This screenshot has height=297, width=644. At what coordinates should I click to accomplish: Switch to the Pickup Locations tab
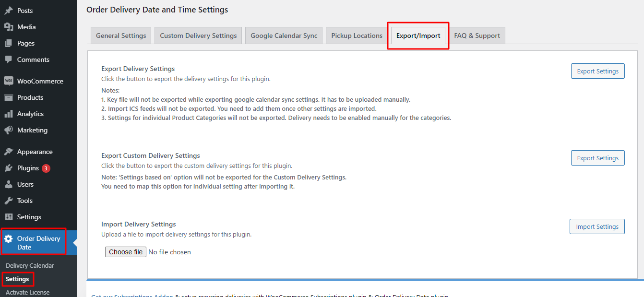coord(357,35)
